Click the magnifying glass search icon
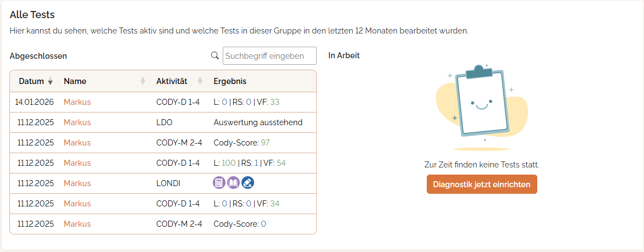The height and width of the screenshot is (252, 644). pyautogui.click(x=215, y=55)
